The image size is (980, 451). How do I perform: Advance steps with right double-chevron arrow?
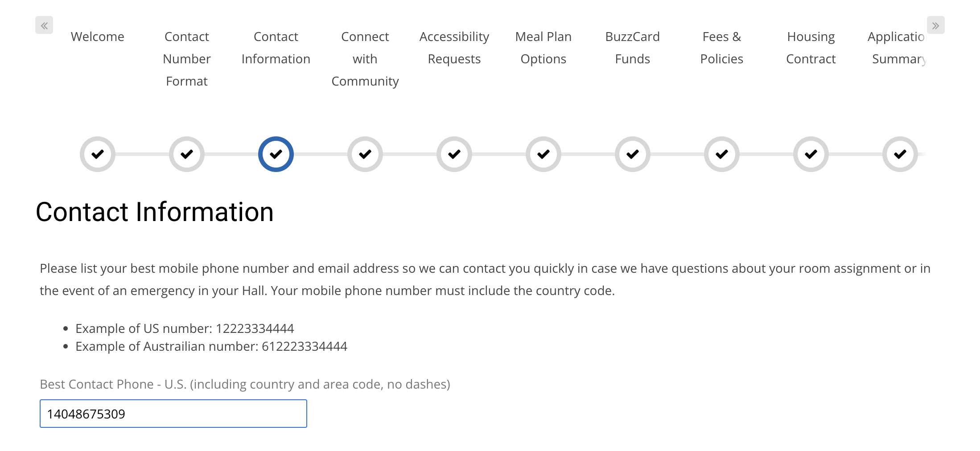(x=935, y=25)
